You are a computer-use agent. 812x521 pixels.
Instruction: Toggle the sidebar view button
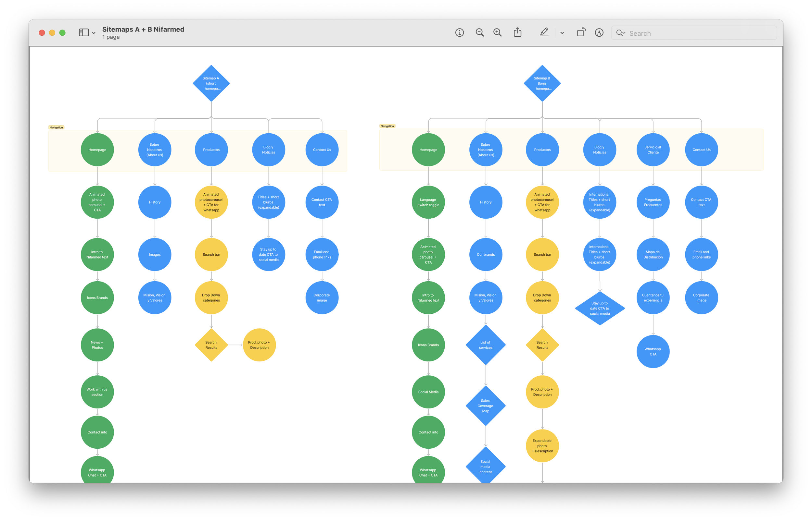84,32
